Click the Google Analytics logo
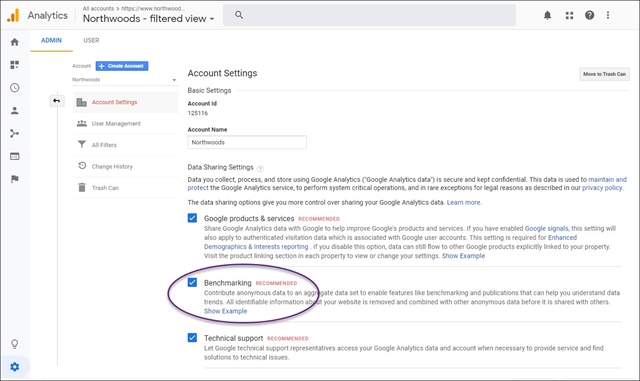Image resolution: width=640 pixels, height=381 pixels. (13, 16)
